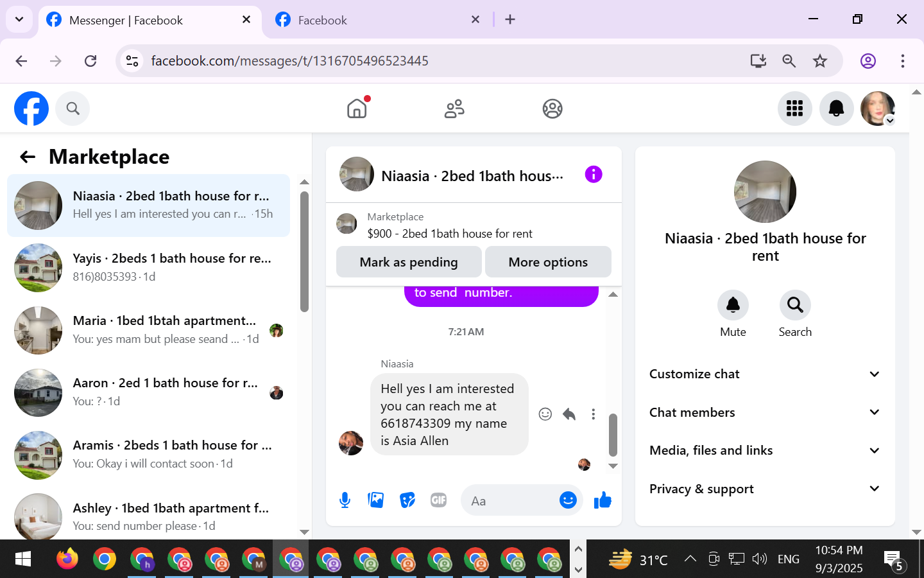Pick a GIF using the GIF icon
Image resolution: width=924 pixels, height=578 pixels.
(x=438, y=500)
